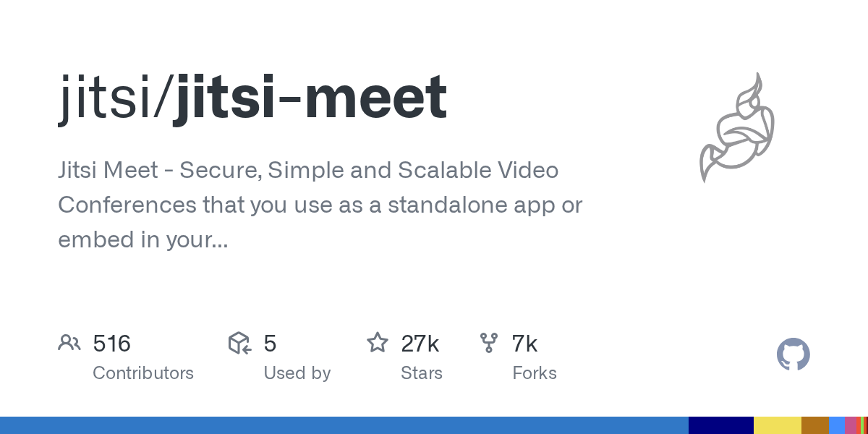Click the Stars star icon
This screenshot has height=434, width=868.
378,343
